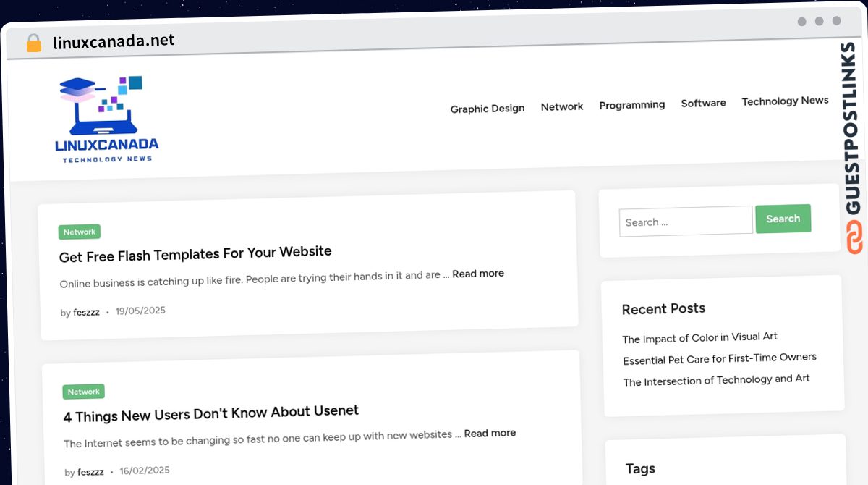Click the excerpt starting 'Online business is catching up'

click(x=255, y=279)
